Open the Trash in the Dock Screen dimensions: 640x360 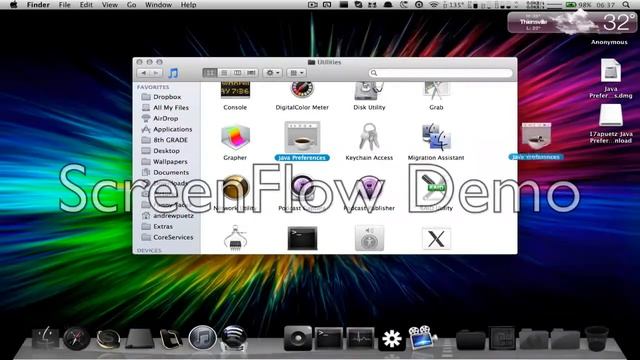tap(596, 338)
